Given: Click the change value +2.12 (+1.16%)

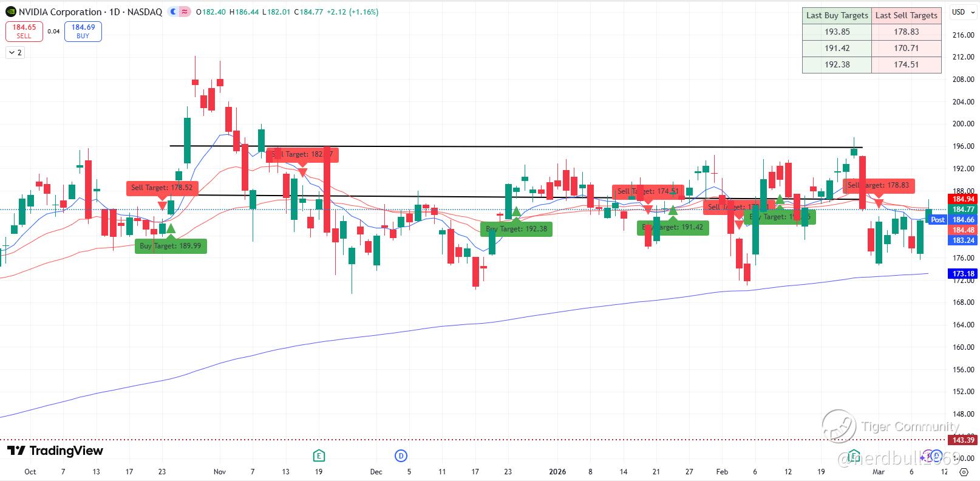Looking at the screenshot, I should pyautogui.click(x=353, y=12).
